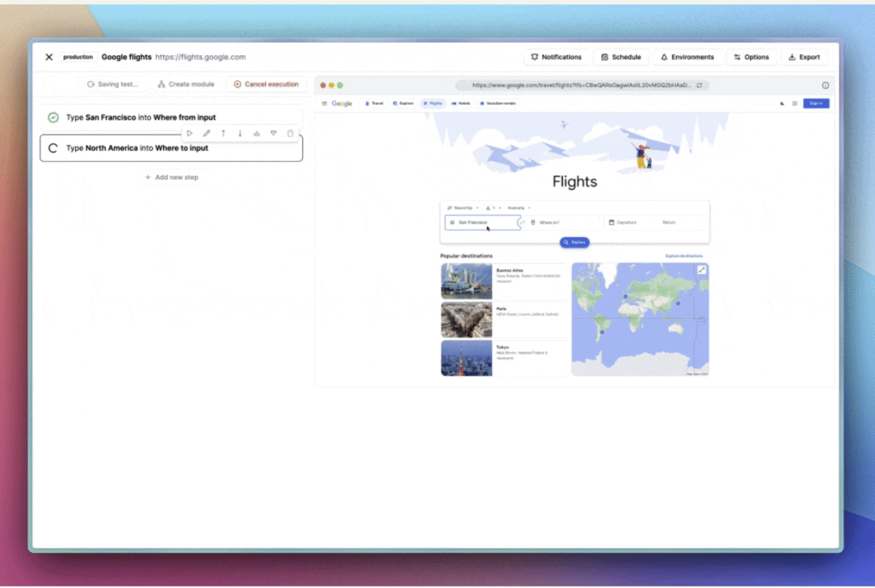875x588 pixels.
Task: Click the insert step above icon
Action: (x=256, y=133)
